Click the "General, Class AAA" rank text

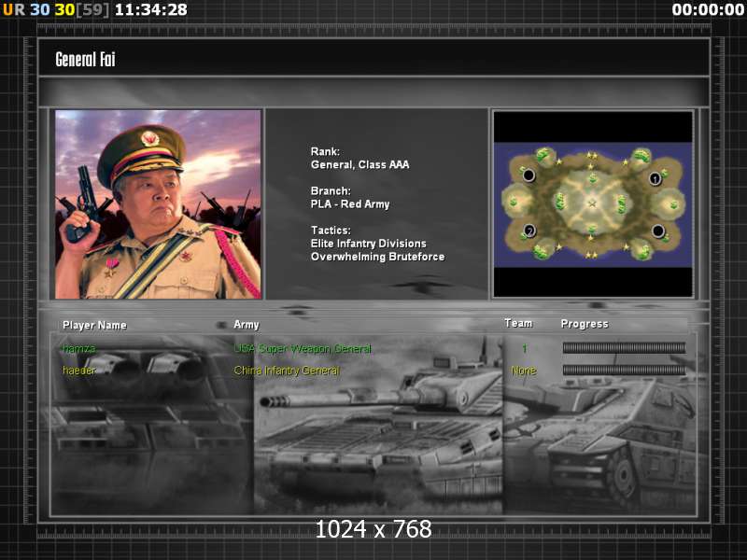[x=360, y=165]
